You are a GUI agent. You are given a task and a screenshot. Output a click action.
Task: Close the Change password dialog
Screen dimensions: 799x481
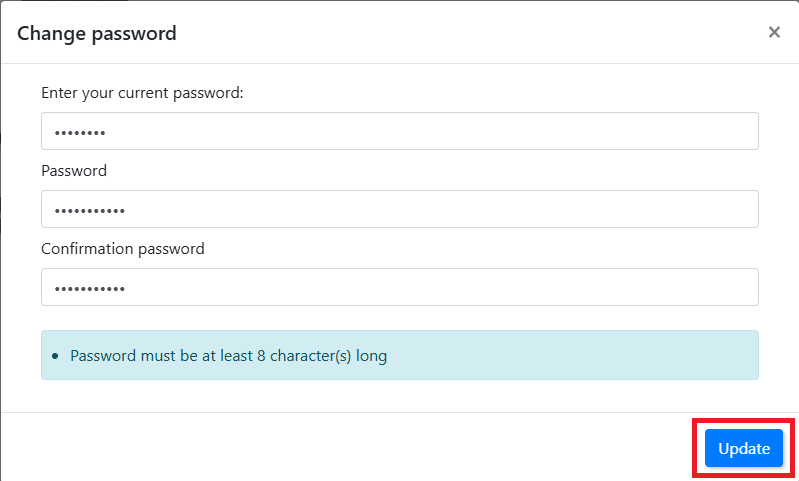point(774,32)
